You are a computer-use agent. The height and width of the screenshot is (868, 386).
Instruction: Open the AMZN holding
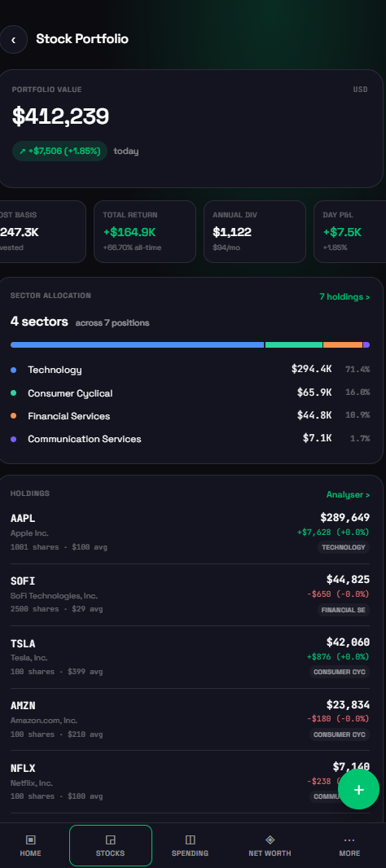[x=190, y=720]
